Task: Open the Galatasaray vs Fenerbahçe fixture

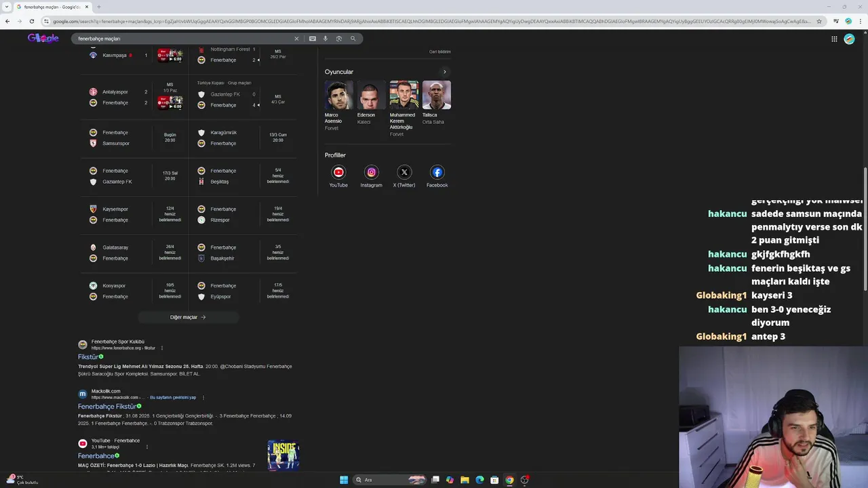Action: (x=135, y=253)
